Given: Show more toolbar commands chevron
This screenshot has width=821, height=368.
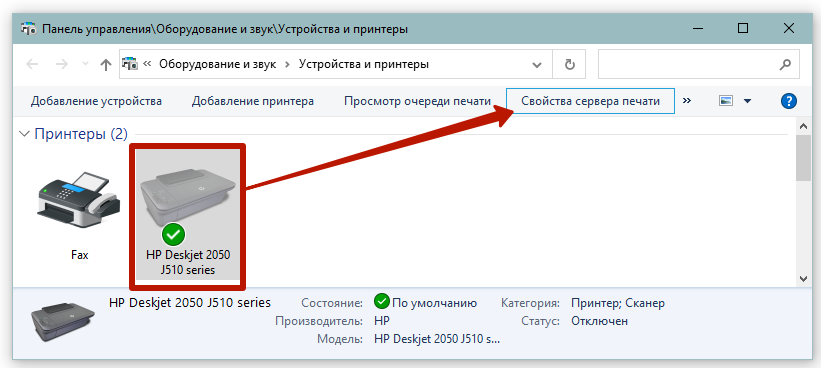Looking at the screenshot, I should (x=687, y=101).
